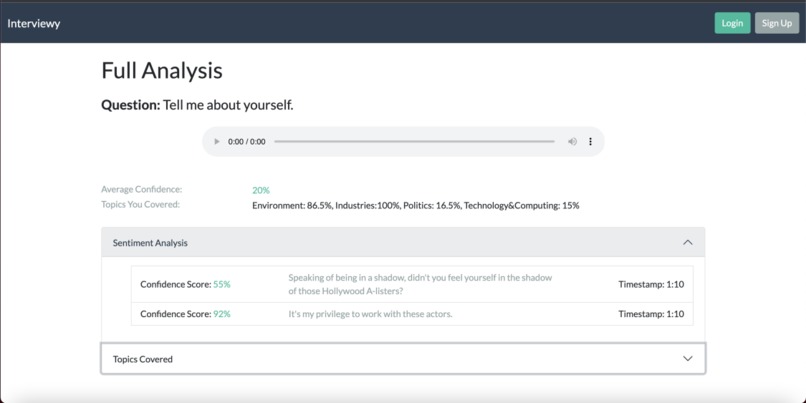The height and width of the screenshot is (403, 806).
Task: Collapse the Sentiment Analysis section chevron
Action: click(688, 243)
